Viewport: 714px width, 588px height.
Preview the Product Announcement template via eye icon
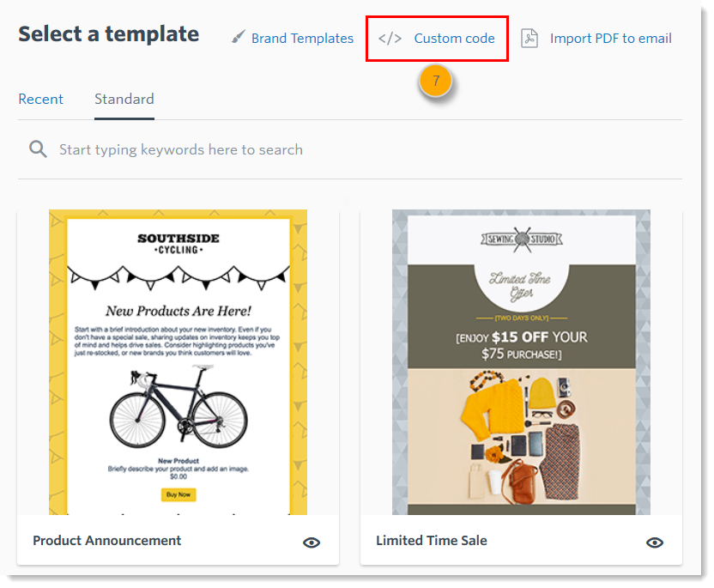pos(312,542)
